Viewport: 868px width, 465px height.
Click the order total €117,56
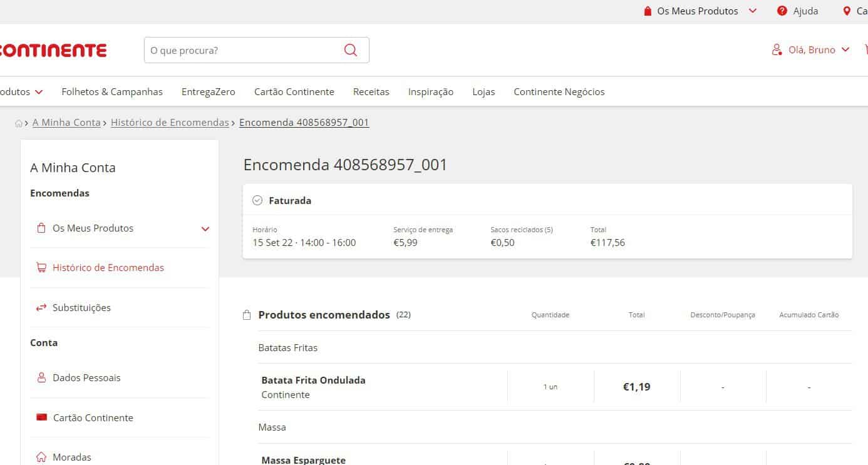[607, 243]
